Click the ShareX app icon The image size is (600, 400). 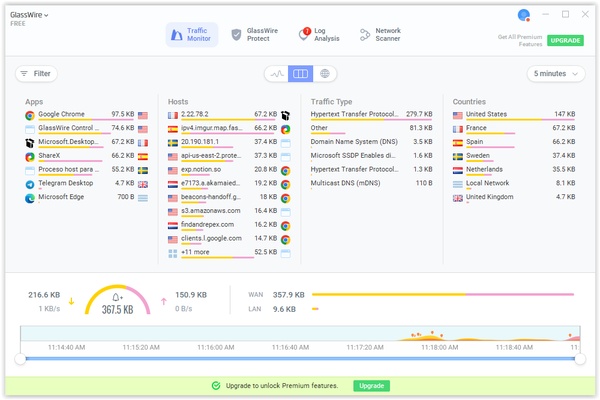point(30,157)
